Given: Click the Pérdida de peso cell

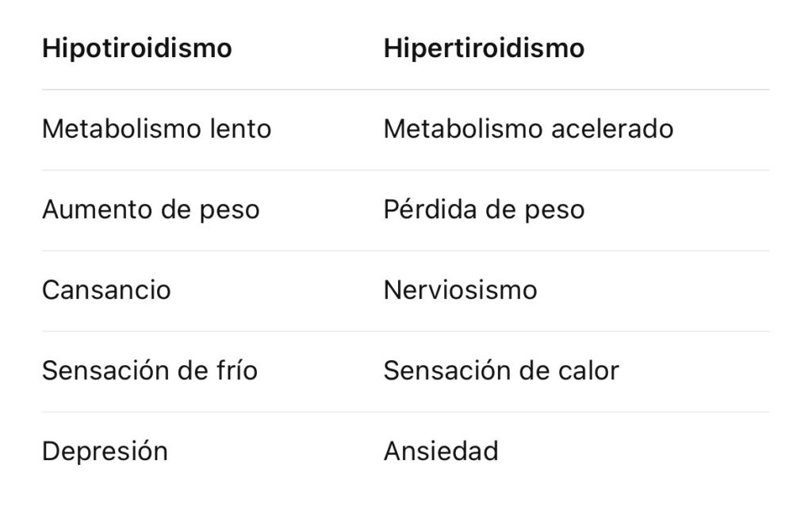Looking at the screenshot, I should coord(484,209).
